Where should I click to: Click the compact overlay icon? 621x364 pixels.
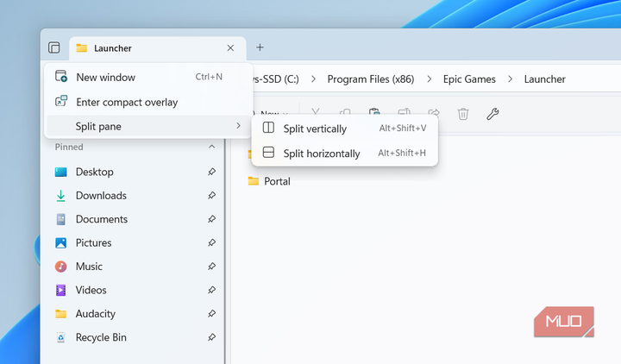click(x=61, y=101)
